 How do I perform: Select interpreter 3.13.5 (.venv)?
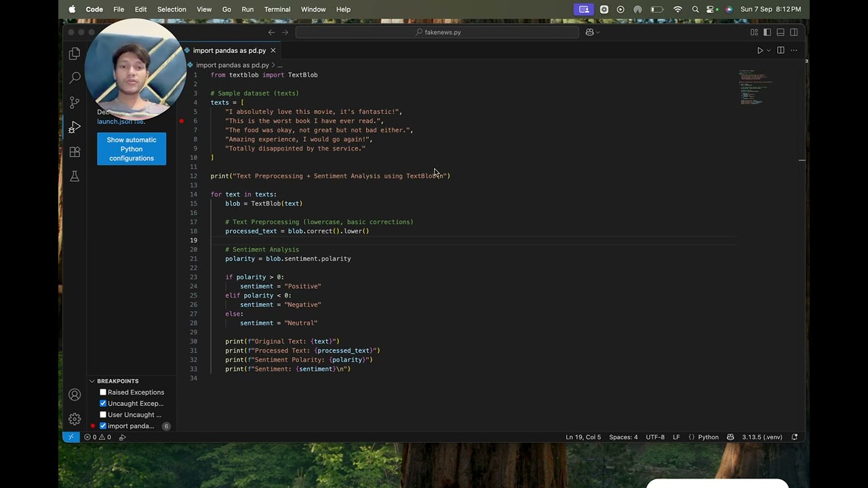(x=762, y=437)
